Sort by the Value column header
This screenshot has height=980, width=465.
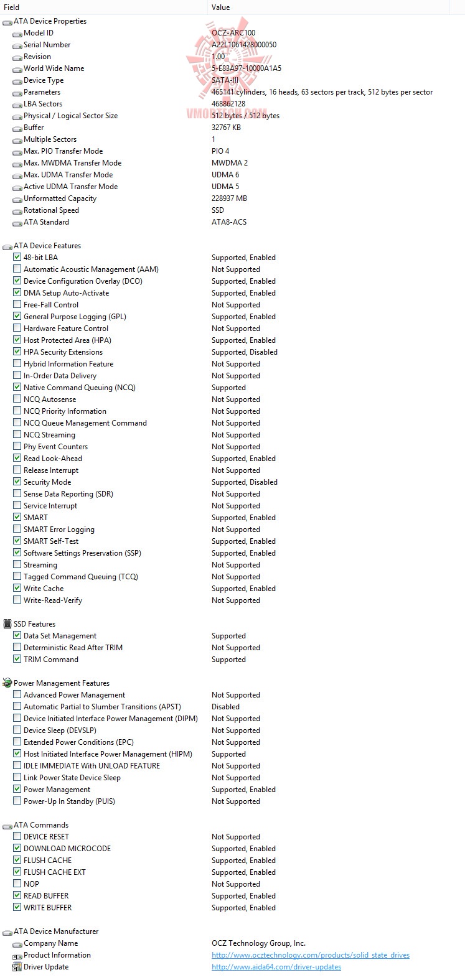(x=328, y=7)
